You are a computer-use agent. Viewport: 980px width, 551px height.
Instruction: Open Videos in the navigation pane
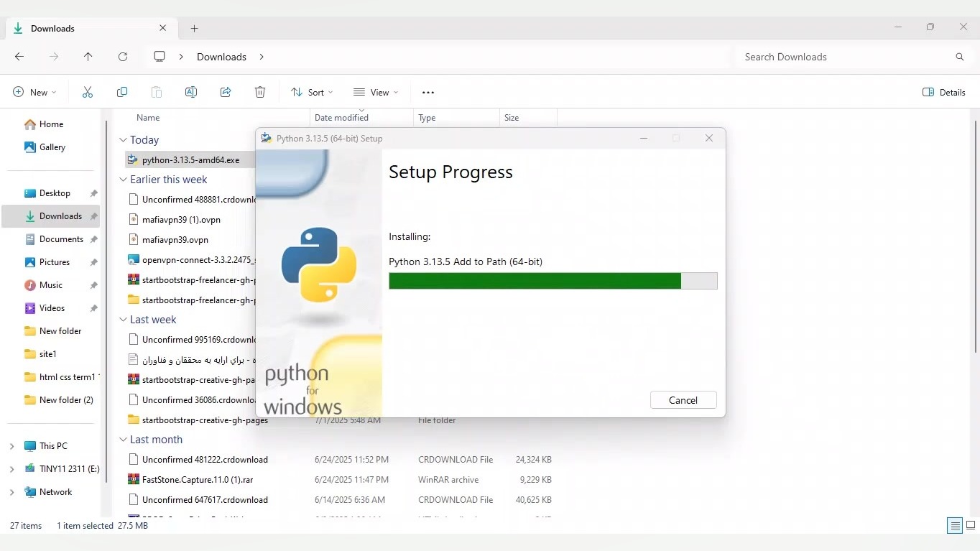point(52,308)
